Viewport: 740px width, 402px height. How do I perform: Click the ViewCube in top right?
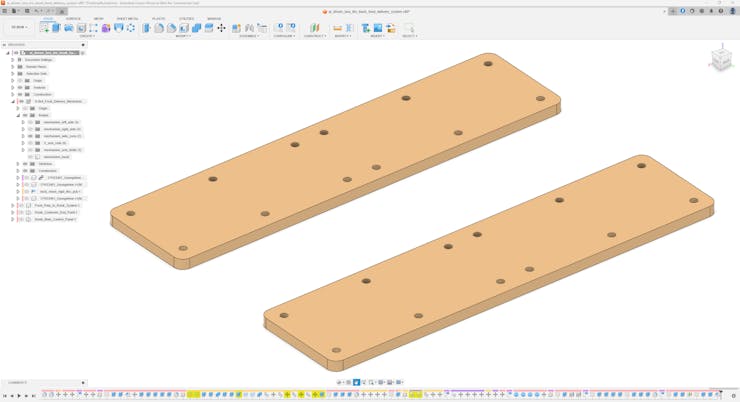[x=720, y=60]
